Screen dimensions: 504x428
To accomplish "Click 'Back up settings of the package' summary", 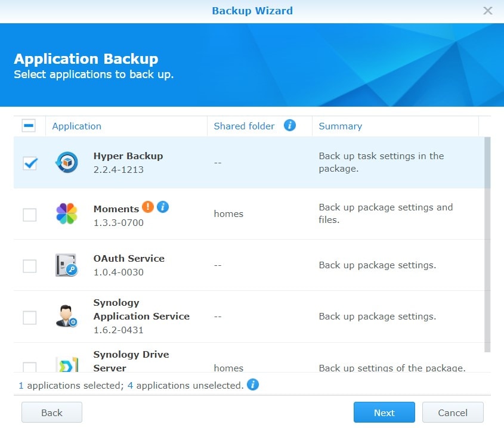I will pos(392,368).
